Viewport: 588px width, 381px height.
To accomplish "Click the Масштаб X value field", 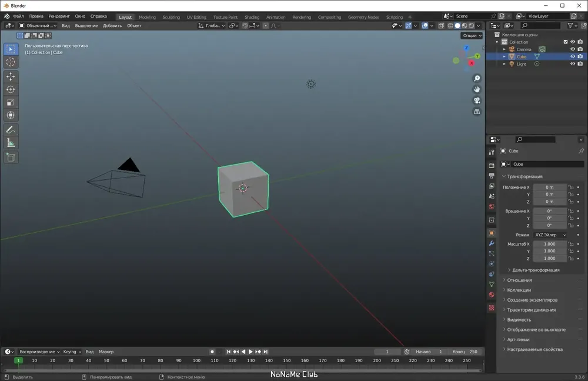I will [550, 244].
